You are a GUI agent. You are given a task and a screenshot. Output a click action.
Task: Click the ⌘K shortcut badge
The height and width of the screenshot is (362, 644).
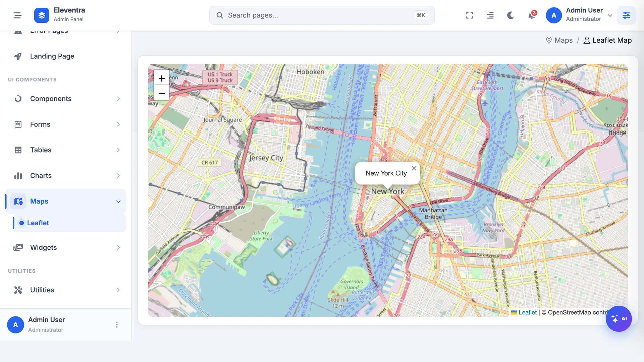[421, 15]
